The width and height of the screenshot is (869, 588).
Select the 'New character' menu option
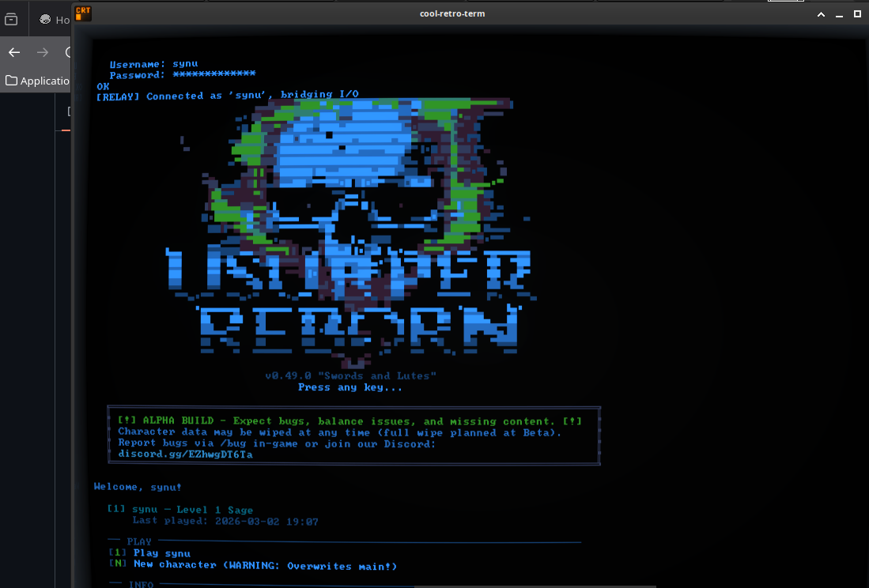(x=265, y=565)
